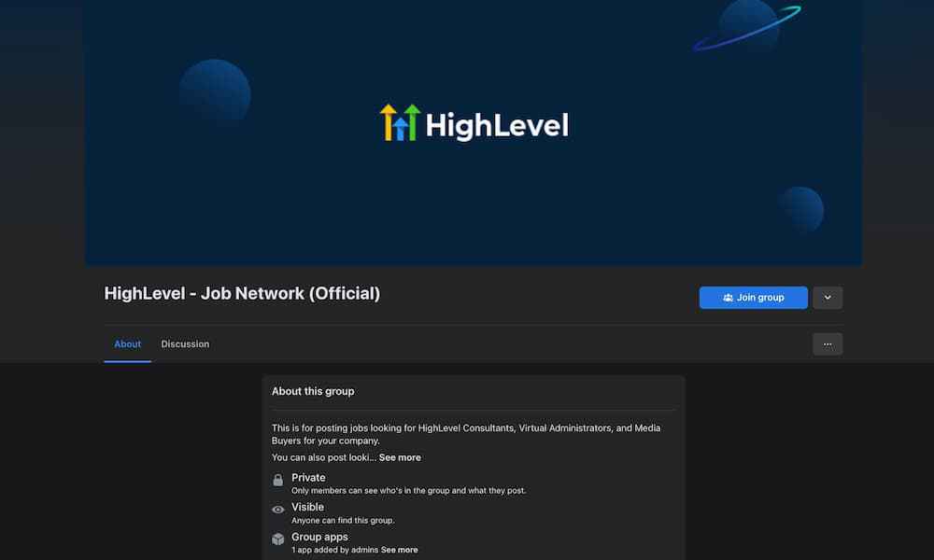Click text "1 app added by admins"
Screen dimensions: 934x560
click(334, 550)
